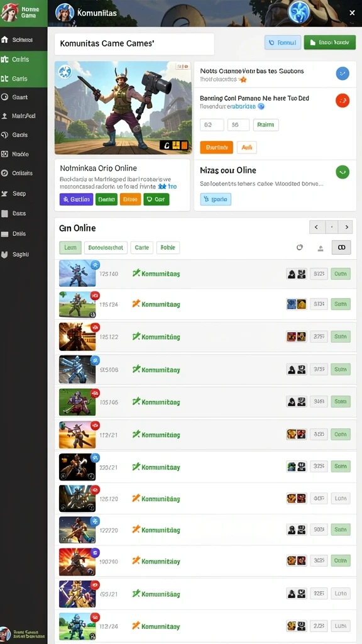
Task: Click the blue circle icon beside Notis row
Action: pos(343,74)
